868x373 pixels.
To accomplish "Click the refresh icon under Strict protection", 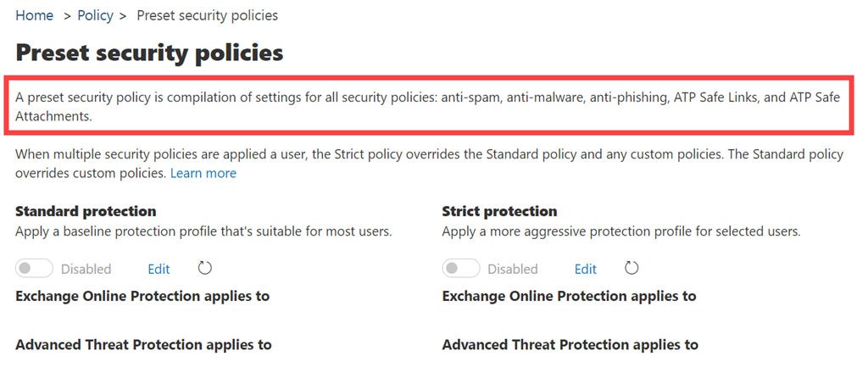I will point(632,269).
